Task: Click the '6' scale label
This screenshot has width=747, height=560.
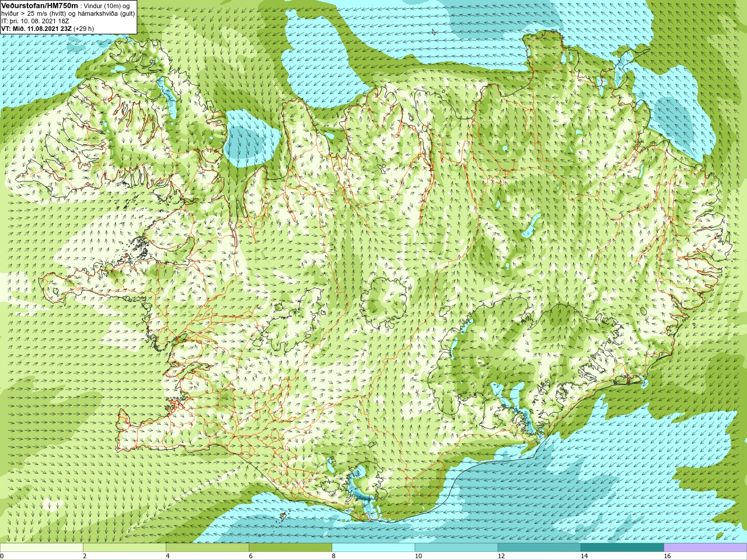Action: (x=251, y=556)
